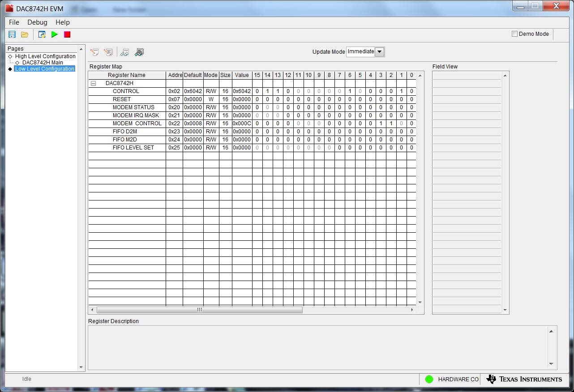Click inside the Register Description text area

(318, 348)
